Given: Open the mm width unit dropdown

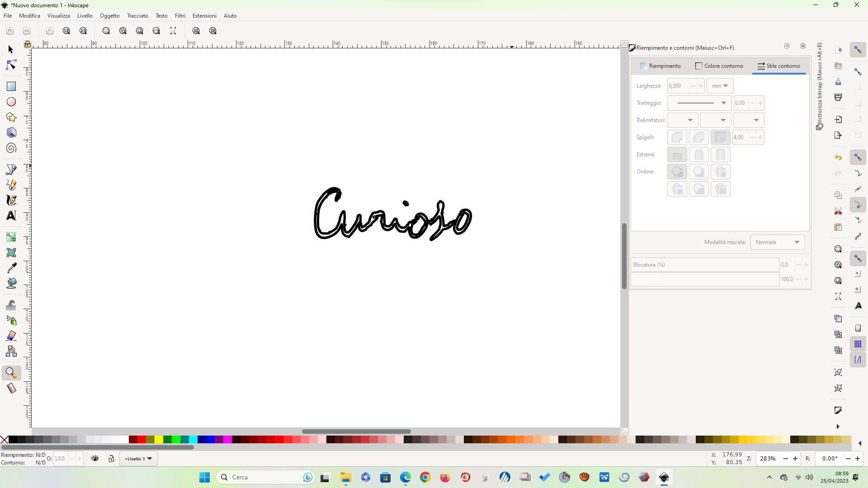Looking at the screenshot, I should tap(720, 86).
